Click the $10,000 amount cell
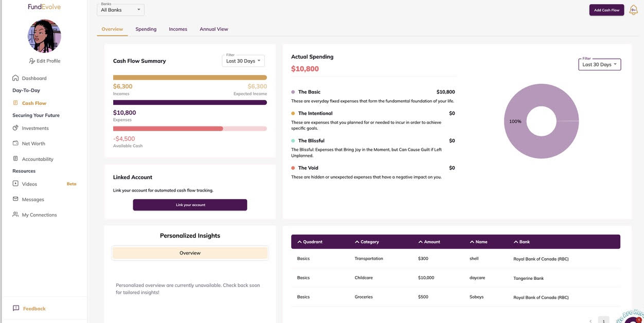This screenshot has height=323, width=644. [x=426, y=278]
